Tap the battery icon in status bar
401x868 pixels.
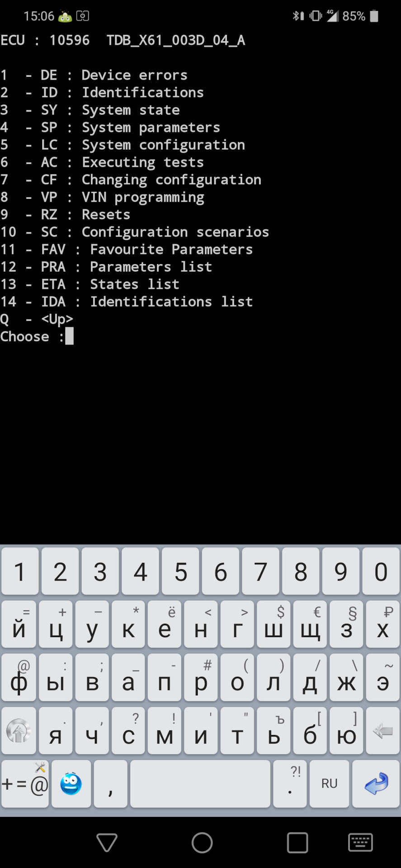tap(374, 16)
